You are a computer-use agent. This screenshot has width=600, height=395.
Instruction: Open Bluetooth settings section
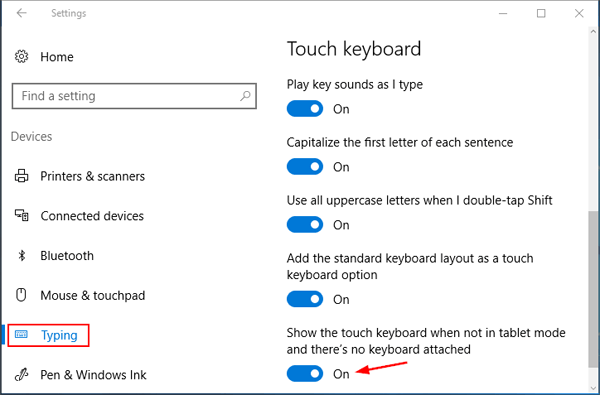click(67, 256)
